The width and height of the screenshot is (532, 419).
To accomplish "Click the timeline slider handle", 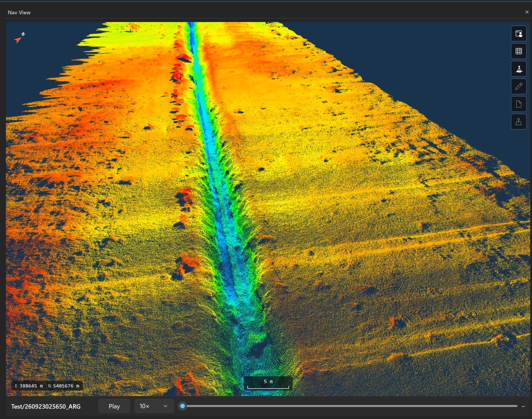I will point(183,406).
